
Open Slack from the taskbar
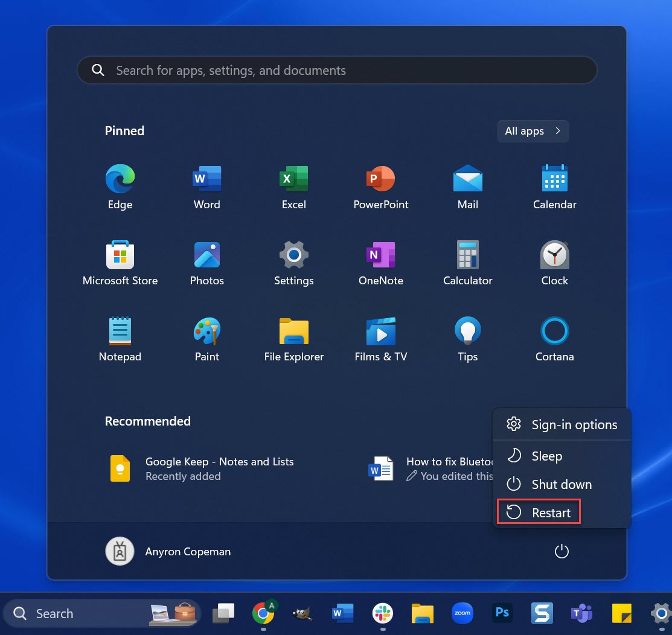383,613
